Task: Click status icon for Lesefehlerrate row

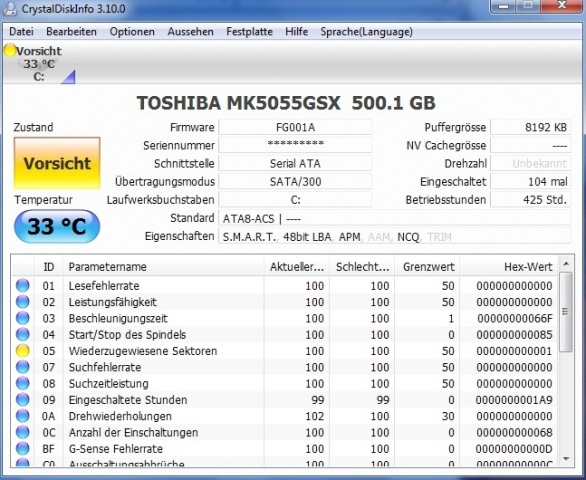Action: point(22,285)
